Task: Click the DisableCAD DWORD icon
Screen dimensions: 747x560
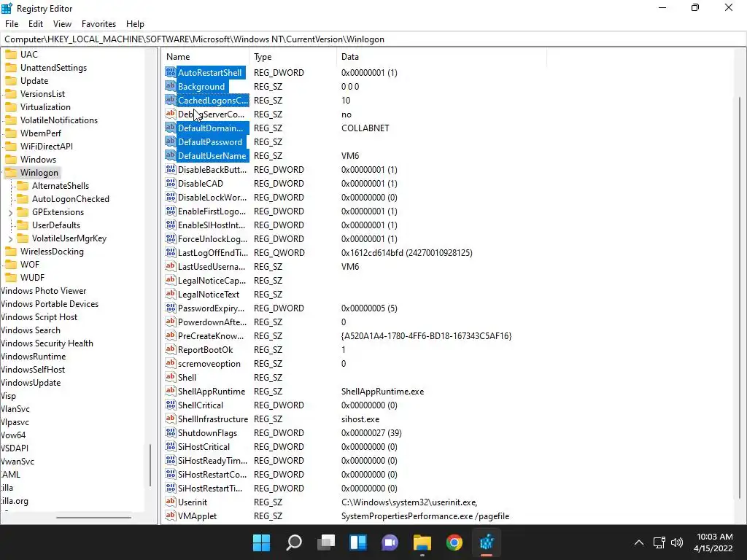Action: click(170, 183)
